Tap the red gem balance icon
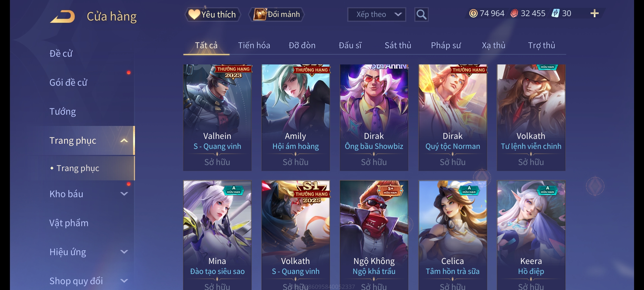The height and width of the screenshot is (290, 644). (x=514, y=13)
